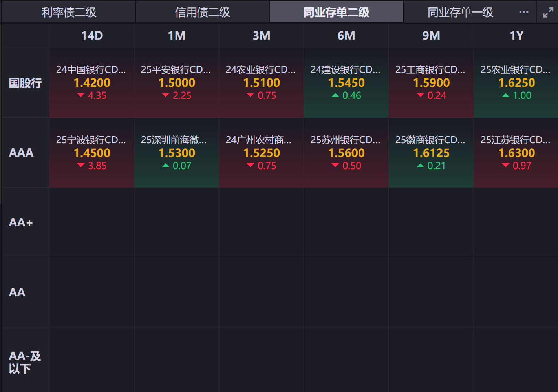The image size is (558, 392).
Task: Open 25江苏银行CD cell name
Action: [515, 140]
